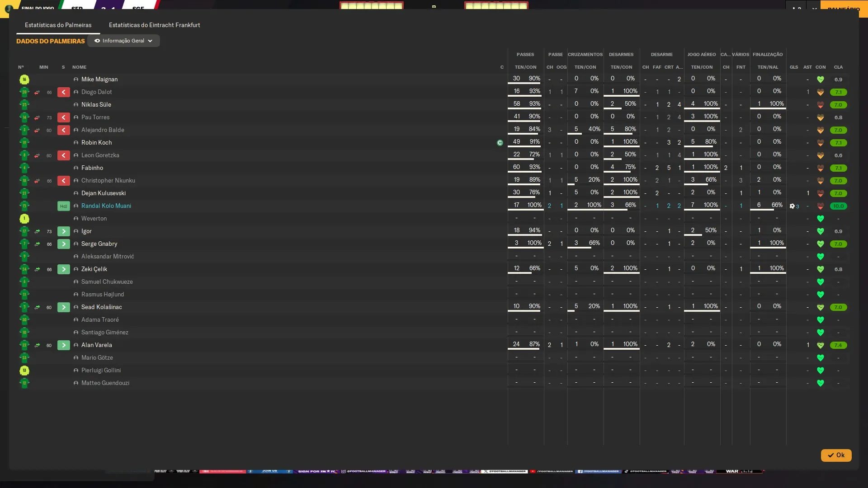
Task: Click the goals ball icon for Kolo Muani
Action: (792, 206)
